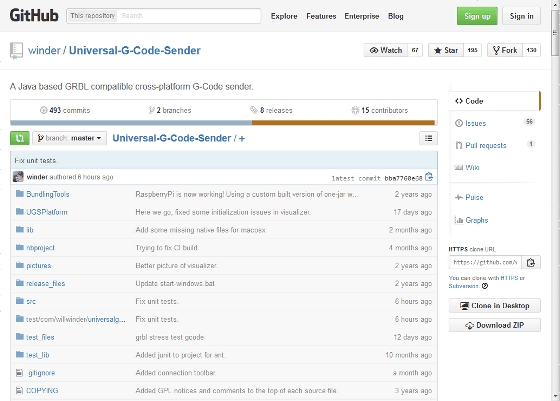The height and width of the screenshot is (401, 560).
Task: Click the commits clock icon
Action: point(43,110)
